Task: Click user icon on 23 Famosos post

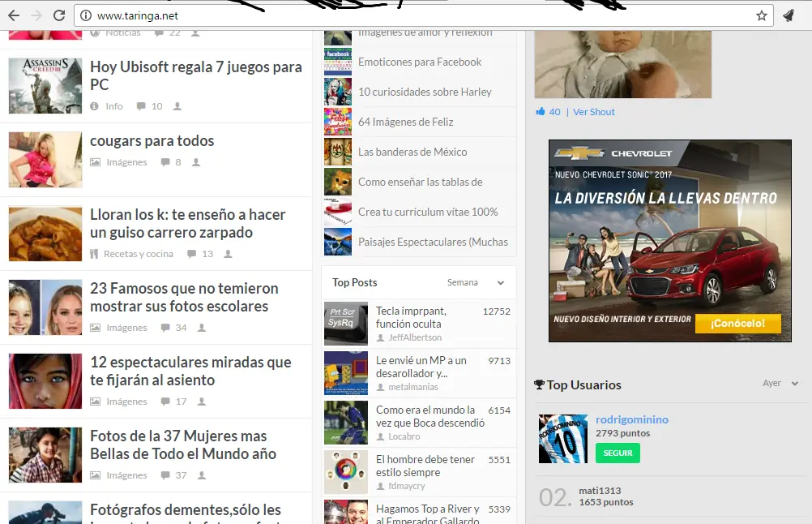Action: pyautogui.click(x=202, y=328)
